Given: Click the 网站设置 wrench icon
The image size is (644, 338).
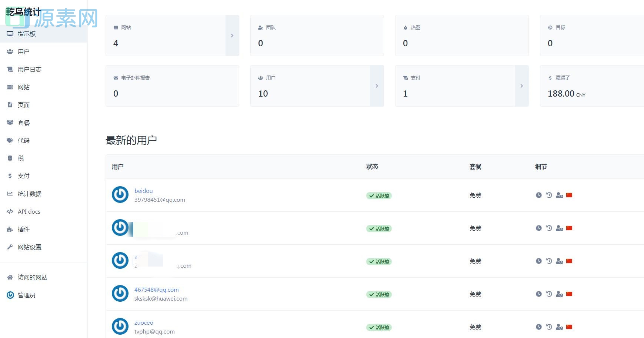Looking at the screenshot, I should 10,247.
